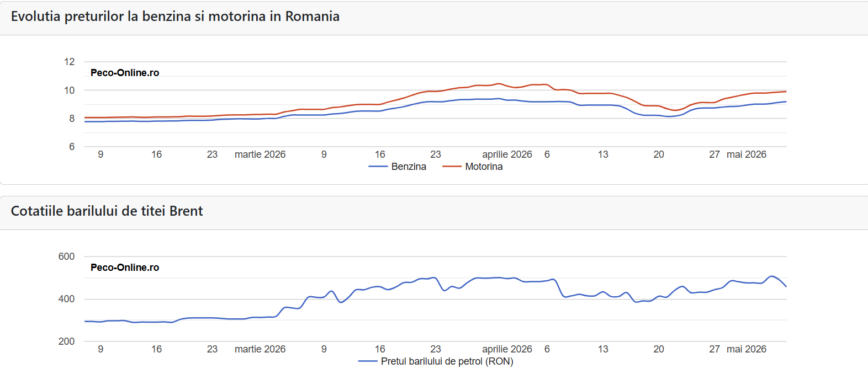Click Peco-Online.ro watermark in fuel chart
The width and height of the screenshot is (868, 374).
[125, 73]
